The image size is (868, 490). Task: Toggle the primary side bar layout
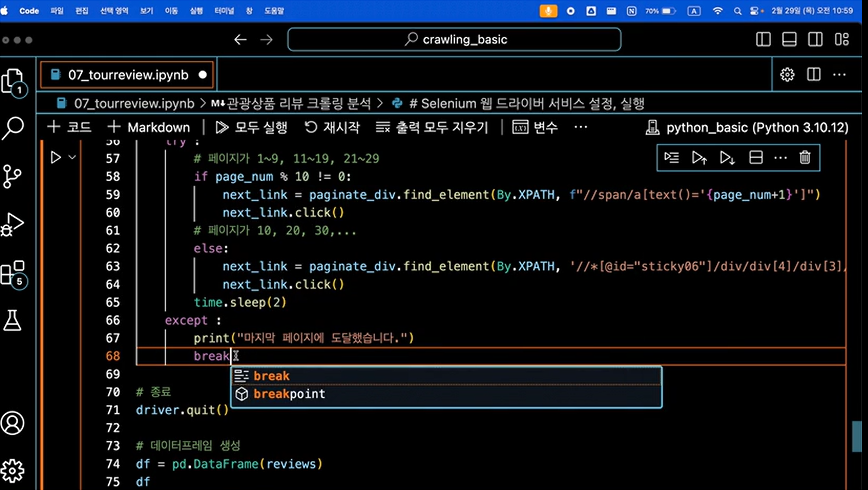point(763,40)
